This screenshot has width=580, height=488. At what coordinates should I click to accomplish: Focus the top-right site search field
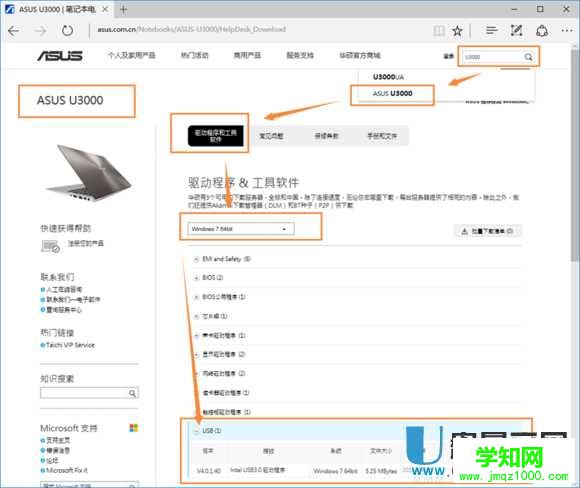(x=492, y=57)
